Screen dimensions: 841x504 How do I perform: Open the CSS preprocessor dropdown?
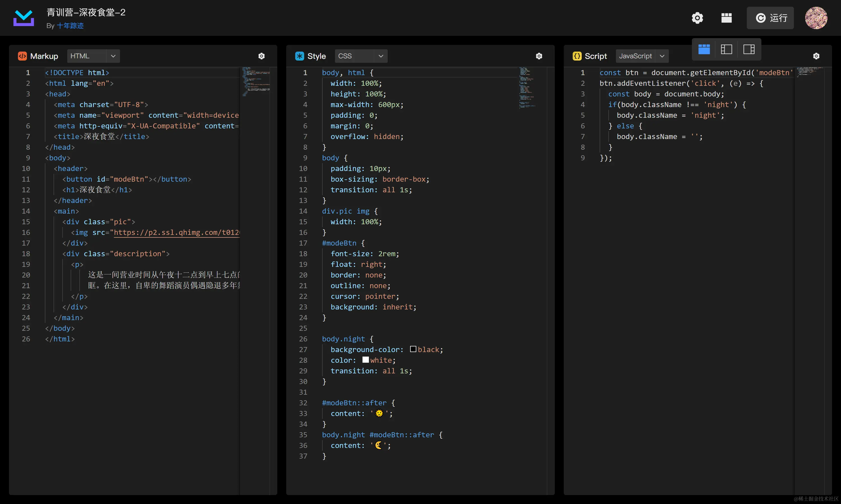[x=361, y=56]
